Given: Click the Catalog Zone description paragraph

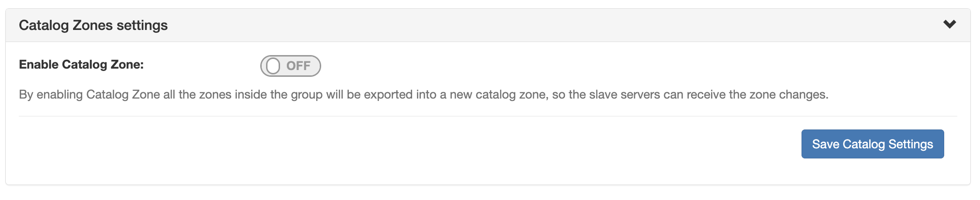Looking at the screenshot, I should pos(423,95).
